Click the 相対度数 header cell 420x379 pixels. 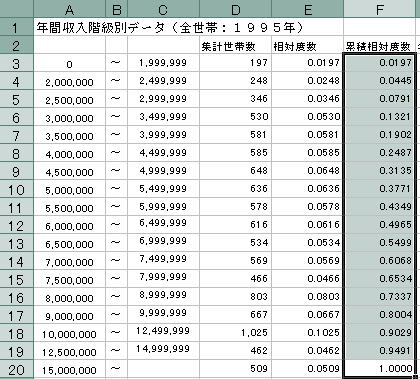click(x=307, y=45)
